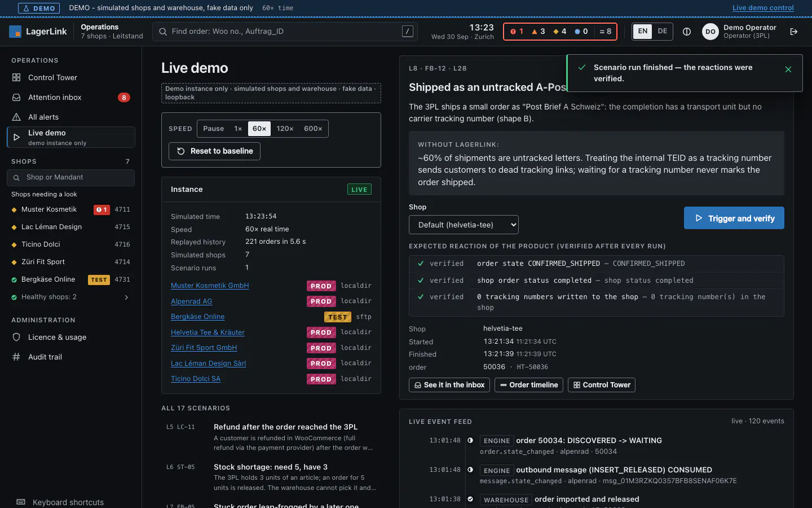Click the search magnifier icon in header
The image size is (812, 508).
pos(163,32)
